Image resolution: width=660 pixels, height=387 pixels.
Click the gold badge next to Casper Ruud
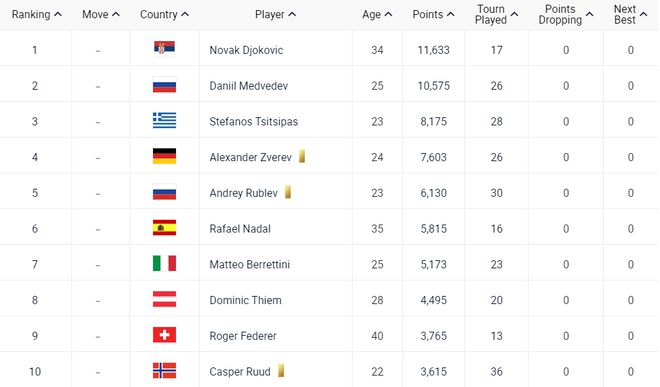[x=281, y=371]
